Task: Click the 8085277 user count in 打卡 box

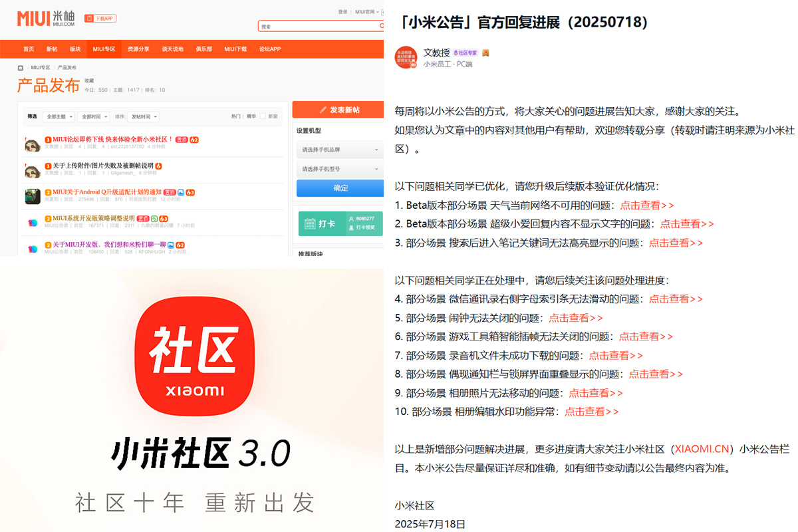Action: 365,218
